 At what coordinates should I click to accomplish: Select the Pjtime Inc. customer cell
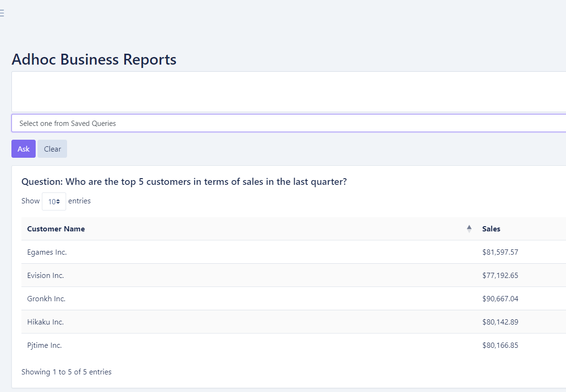pos(45,345)
